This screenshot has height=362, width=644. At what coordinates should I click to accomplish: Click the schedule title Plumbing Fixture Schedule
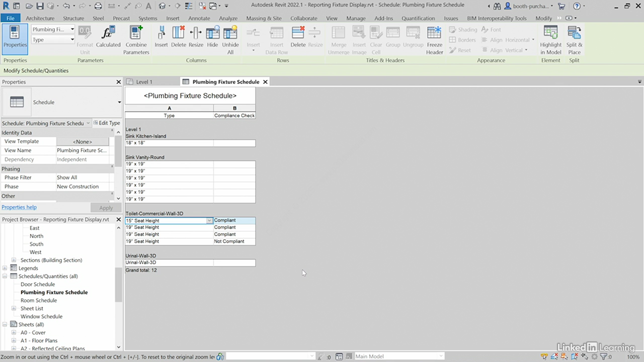click(x=190, y=96)
